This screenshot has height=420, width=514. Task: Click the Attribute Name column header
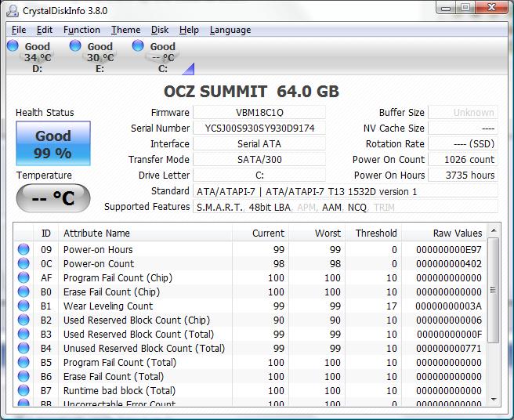(145, 233)
